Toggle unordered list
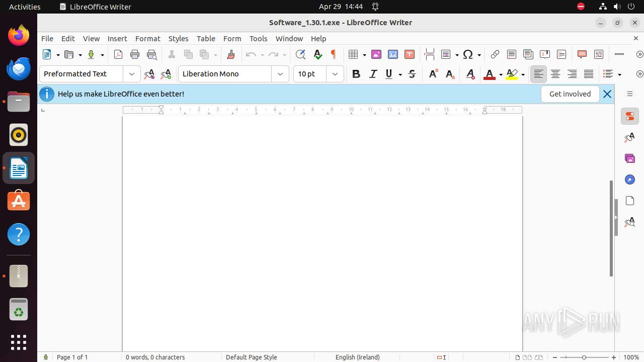This screenshot has height=362, width=644. pos(608,74)
